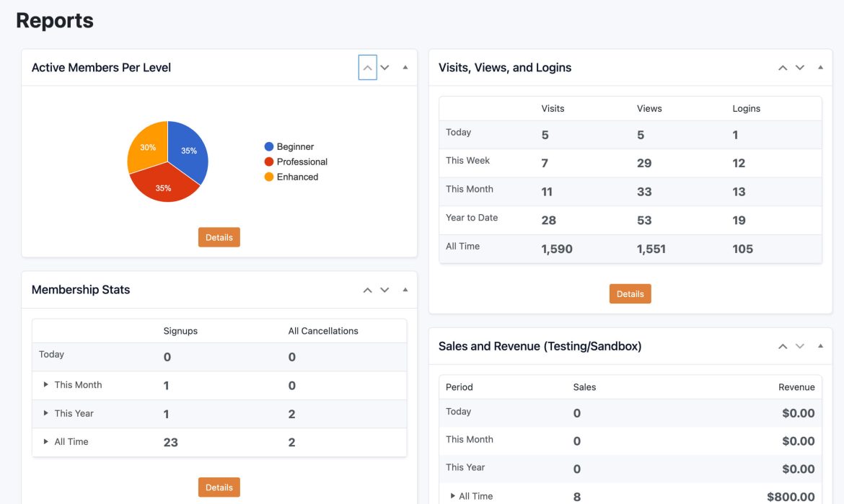This screenshot has height=504, width=844.
Task: Move the Membership Stats panel down
Action: click(384, 289)
